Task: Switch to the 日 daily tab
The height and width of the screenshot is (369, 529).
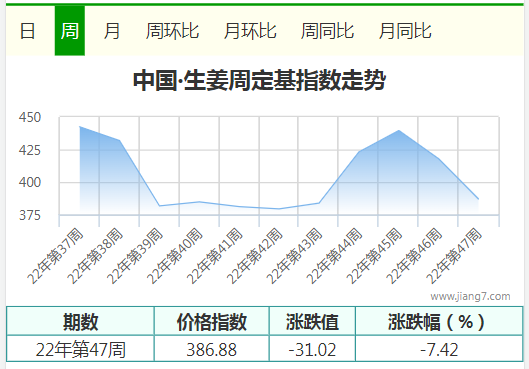Action: [27, 31]
